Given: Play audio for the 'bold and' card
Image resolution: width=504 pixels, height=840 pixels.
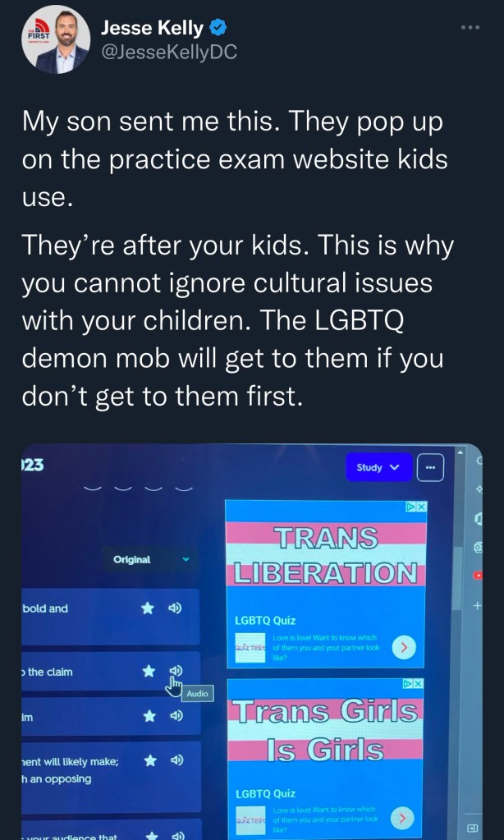Looking at the screenshot, I should pyautogui.click(x=175, y=608).
